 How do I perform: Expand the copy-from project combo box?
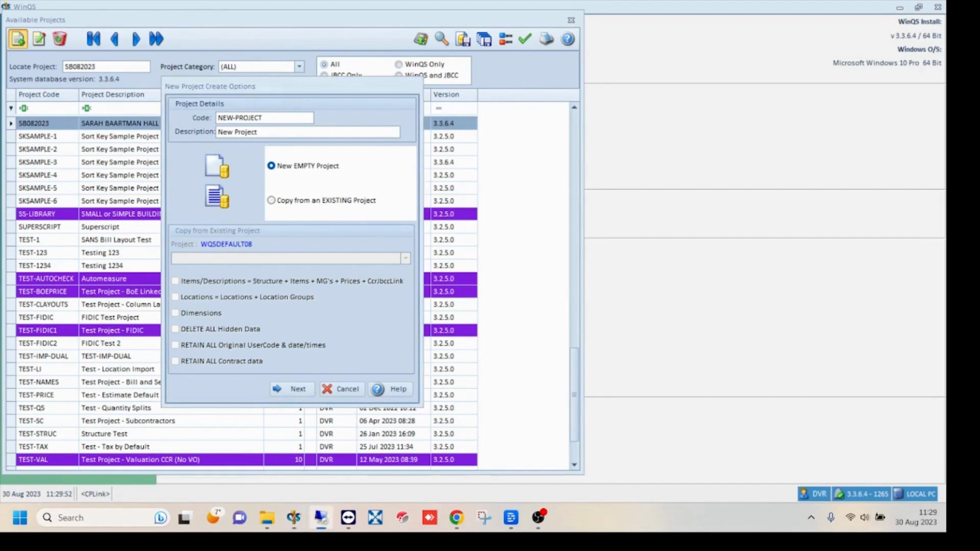[405, 258]
